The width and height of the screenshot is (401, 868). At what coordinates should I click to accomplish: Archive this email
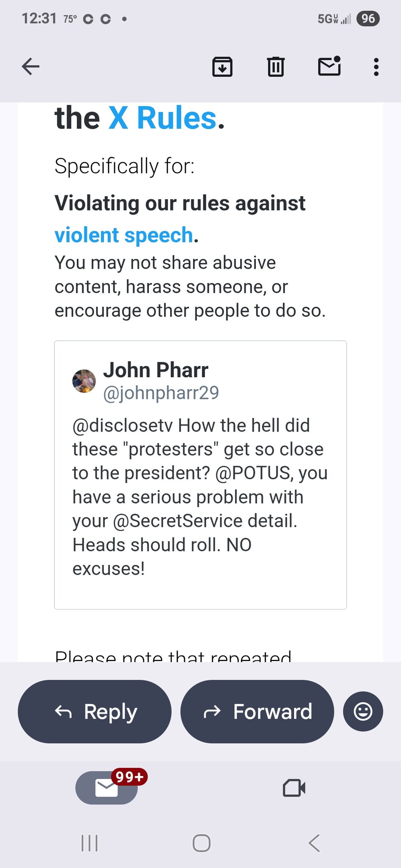click(222, 67)
